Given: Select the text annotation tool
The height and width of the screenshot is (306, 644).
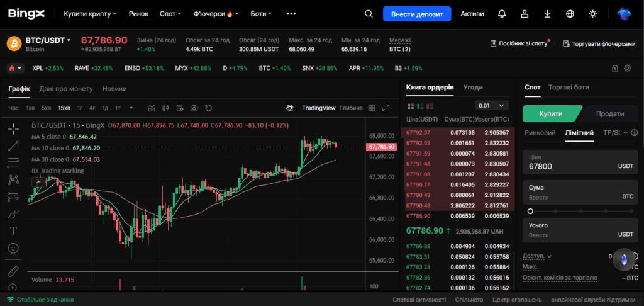Looking at the screenshot, I should 13,231.
